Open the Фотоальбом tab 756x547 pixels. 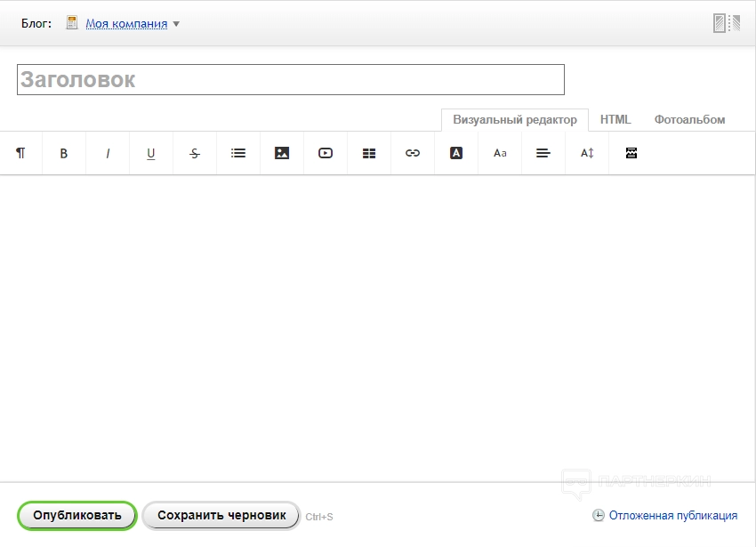689,119
